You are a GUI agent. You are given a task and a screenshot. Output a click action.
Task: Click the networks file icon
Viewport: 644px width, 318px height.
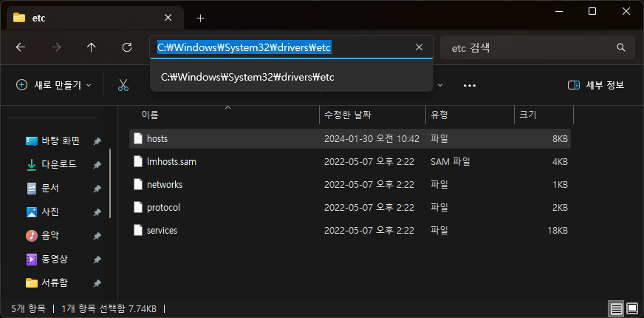[x=138, y=185]
